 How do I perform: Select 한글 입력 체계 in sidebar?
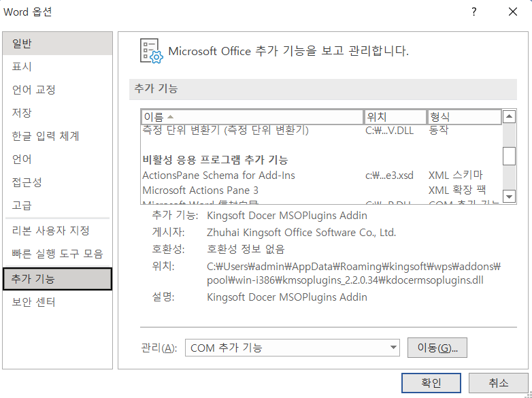point(57,135)
